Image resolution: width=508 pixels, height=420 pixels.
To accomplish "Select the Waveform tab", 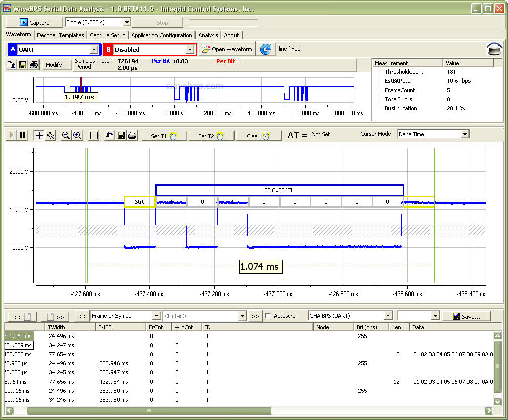I will pyautogui.click(x=18, y=34).
